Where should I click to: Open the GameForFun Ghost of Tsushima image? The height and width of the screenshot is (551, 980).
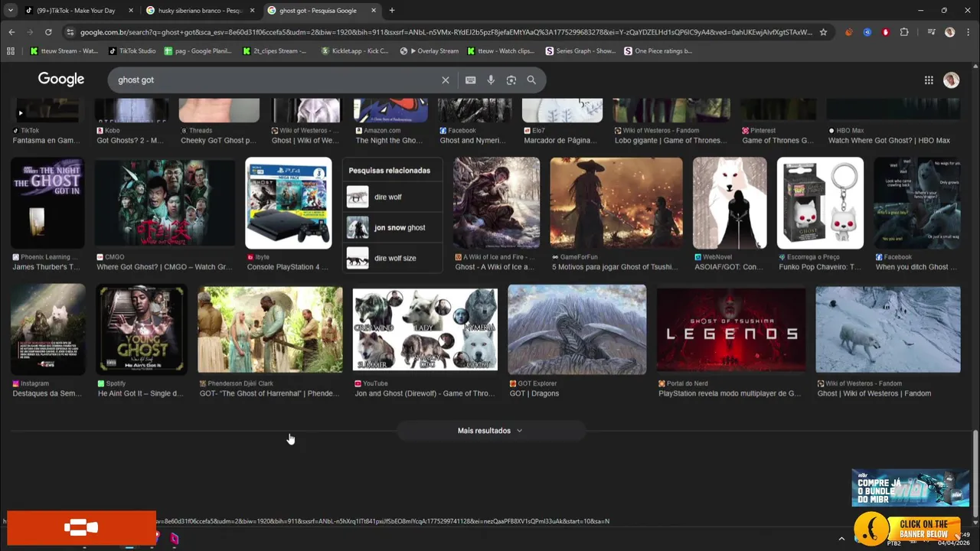pos(616,203)
